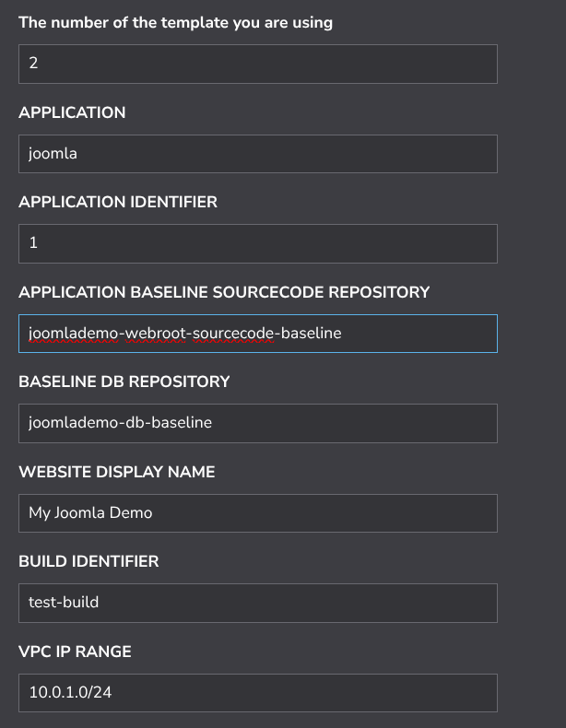This screenshot has width=566, height=728.
Task: Place cursor on the '10.0.1.0/24' value
Action: click(70, 692)
